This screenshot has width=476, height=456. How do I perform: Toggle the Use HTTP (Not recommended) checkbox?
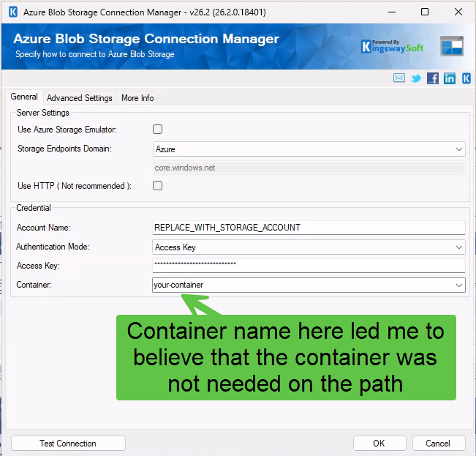click(x=157, y=186)
